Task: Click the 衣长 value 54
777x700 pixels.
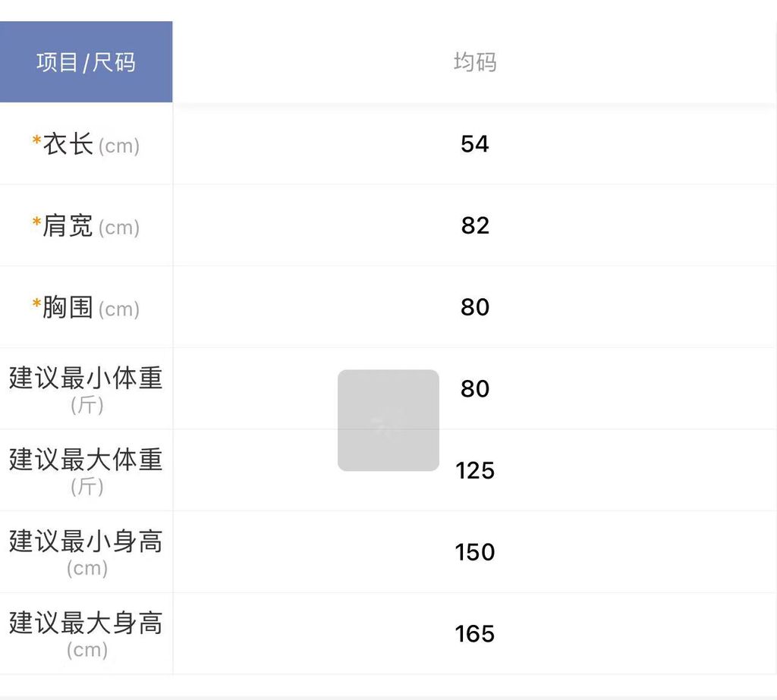Action: (475, 144)
